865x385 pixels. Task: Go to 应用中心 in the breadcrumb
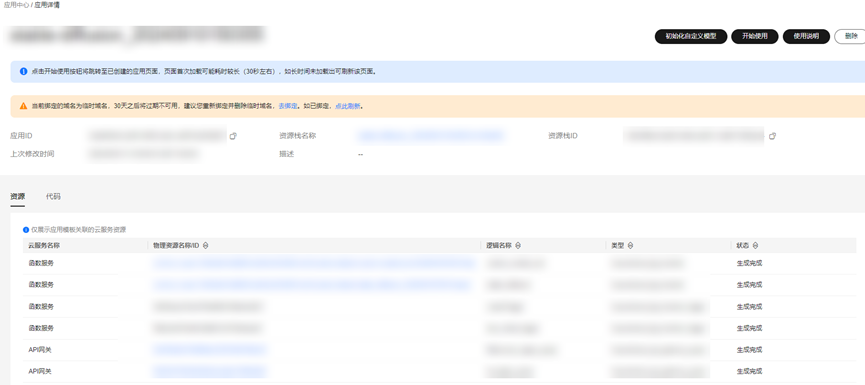[17, 4]
